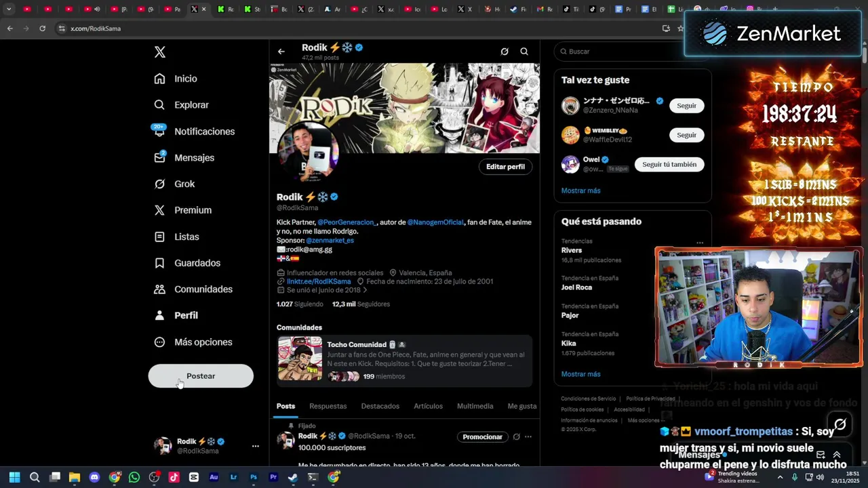Open options menu for Rivers trend
Screen dimensions: 868x488
tap(700, 243)
